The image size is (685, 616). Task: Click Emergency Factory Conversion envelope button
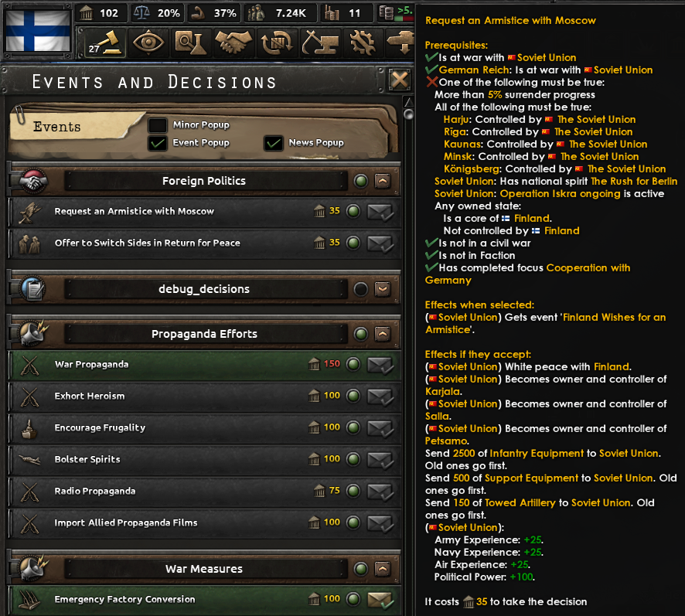(x=380, y=600)
